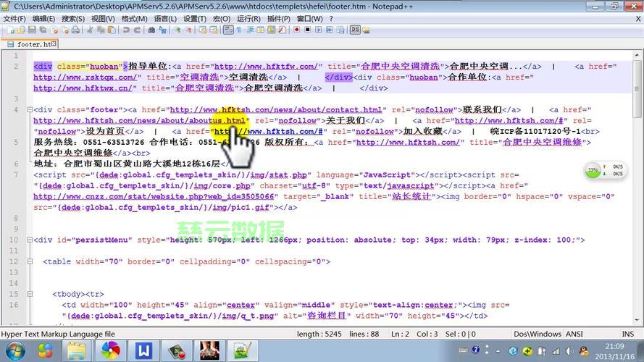Click the Open file toolbar icon
The image size is (644, 362).
coord(21,30)
